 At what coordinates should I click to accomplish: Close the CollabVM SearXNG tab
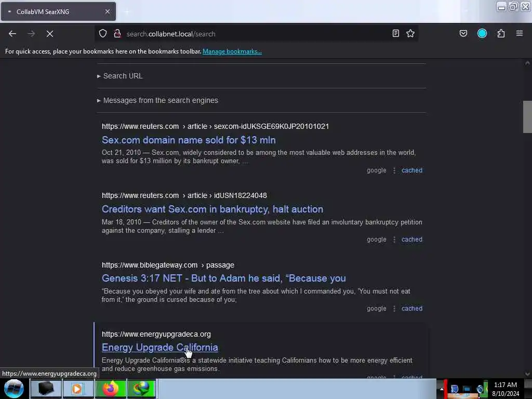coord(108,11)
